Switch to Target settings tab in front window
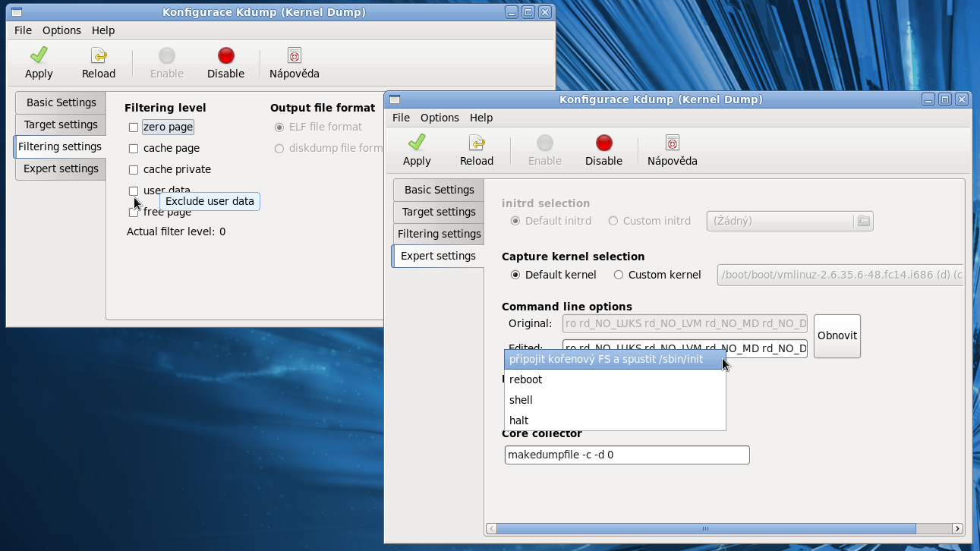This screenshot has height=551, width=980. 439,212
